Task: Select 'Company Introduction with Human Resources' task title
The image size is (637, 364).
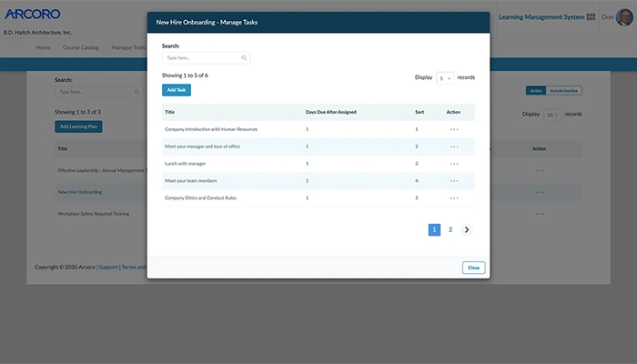Action: click(x=211, y=129)
